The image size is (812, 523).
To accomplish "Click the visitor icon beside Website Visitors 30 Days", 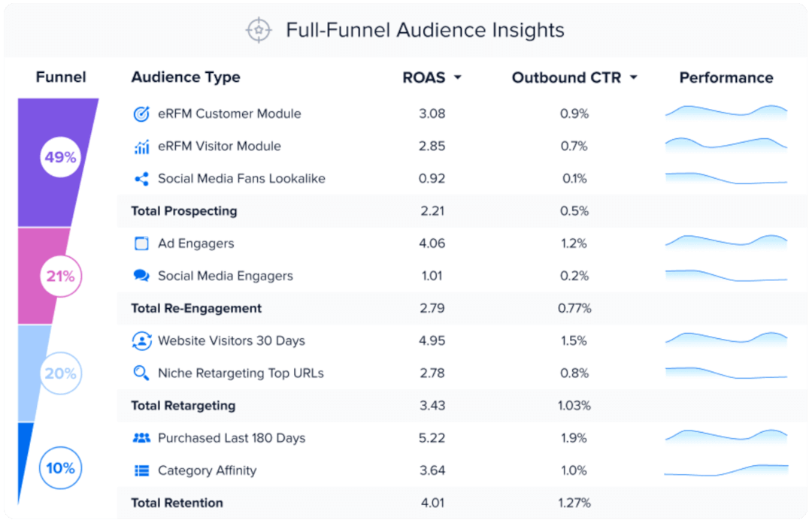I will tap(141, 340).
